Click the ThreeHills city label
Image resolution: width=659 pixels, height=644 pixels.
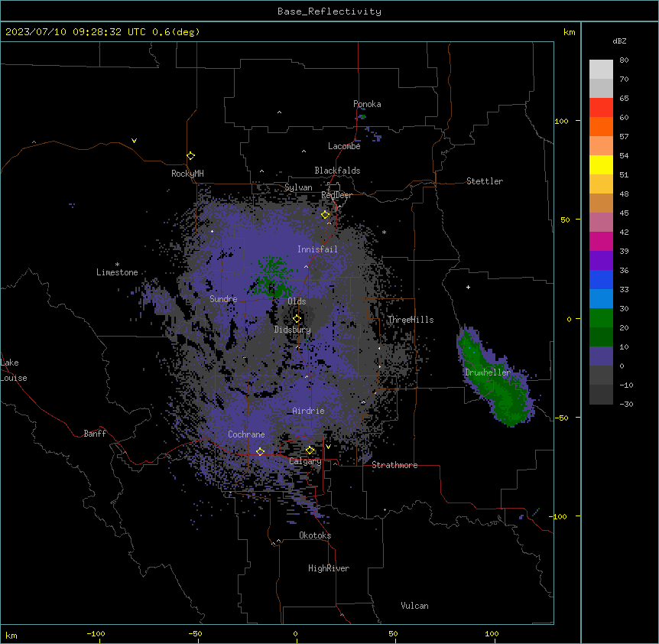pyautogui.click(x=411, y=320)
